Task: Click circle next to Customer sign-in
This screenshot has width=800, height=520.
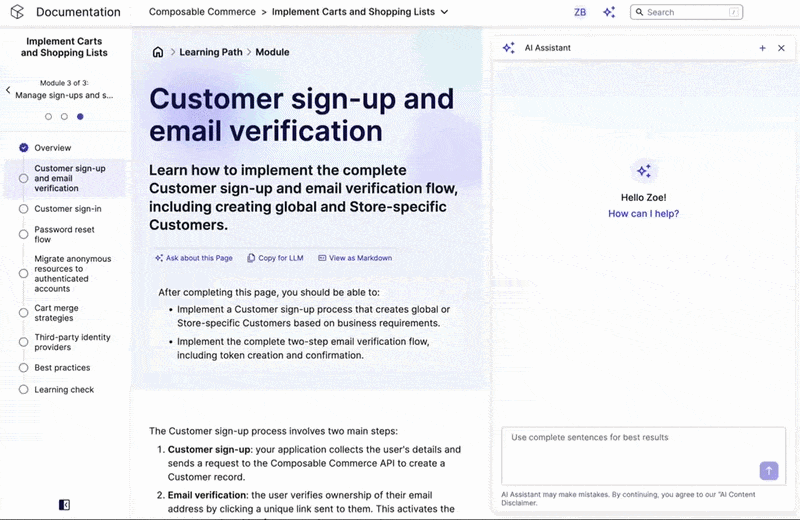Action: [x=23, y=209]
